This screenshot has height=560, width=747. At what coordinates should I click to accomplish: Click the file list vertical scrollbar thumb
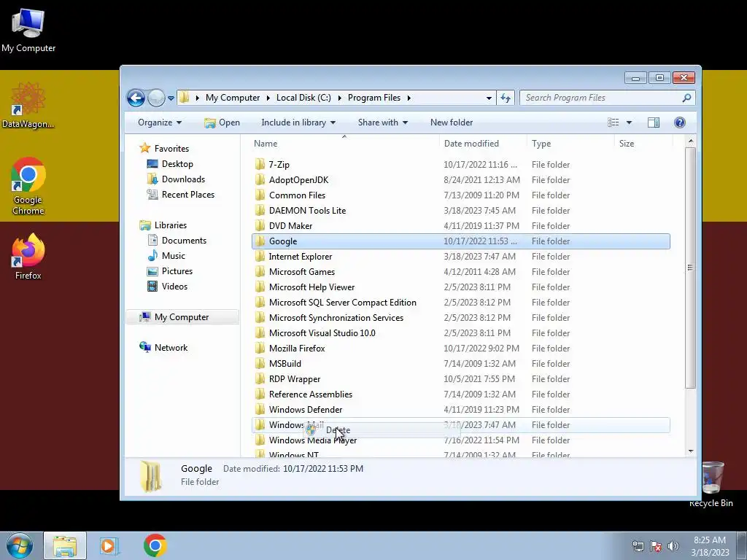pyautogui.click(x=690, y=268)
